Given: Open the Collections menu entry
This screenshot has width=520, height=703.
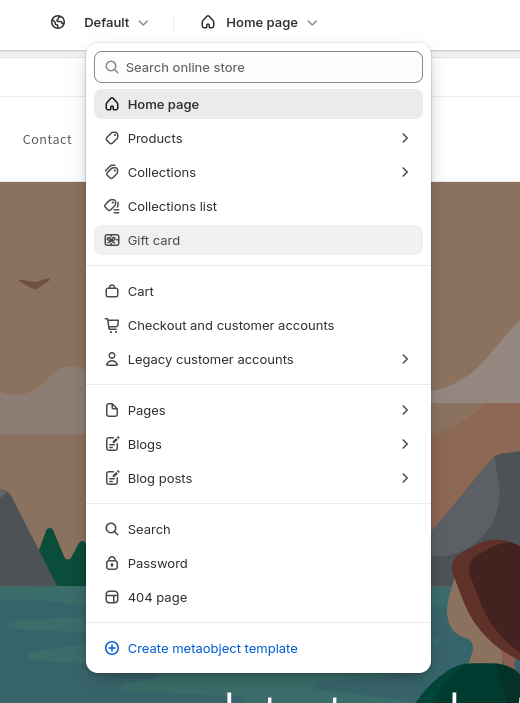Looking at the screenshot, I should click(258, 173).
